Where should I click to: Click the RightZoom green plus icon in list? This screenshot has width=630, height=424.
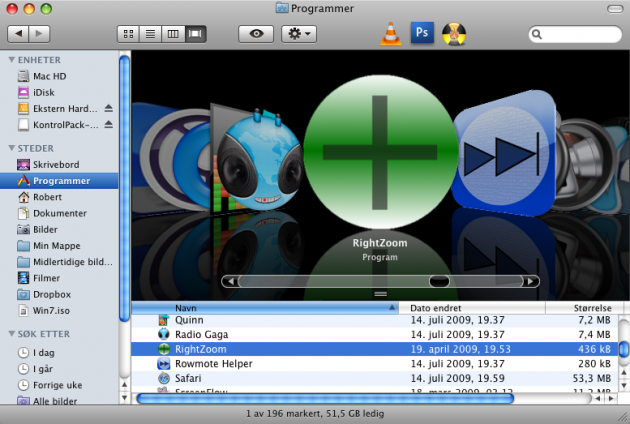(164, 349)
